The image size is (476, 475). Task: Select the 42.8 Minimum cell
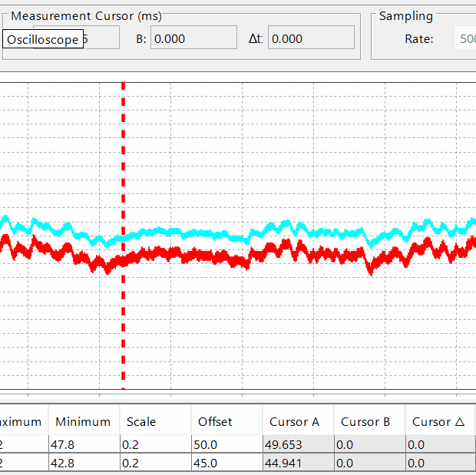tap(83, 463)
